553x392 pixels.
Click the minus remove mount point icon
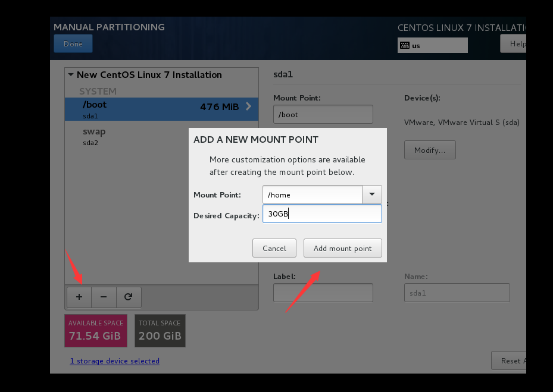pyautogui.click(x=104, y=297)
